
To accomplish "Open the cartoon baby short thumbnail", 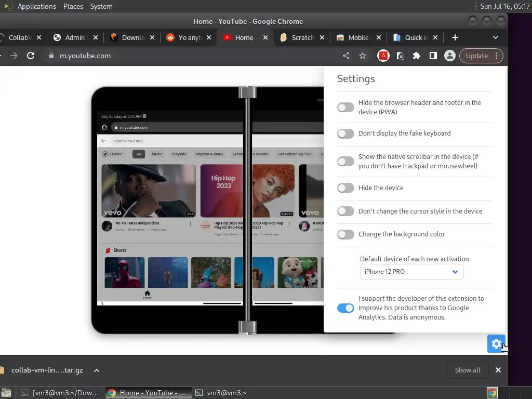I will click(298, 272).
